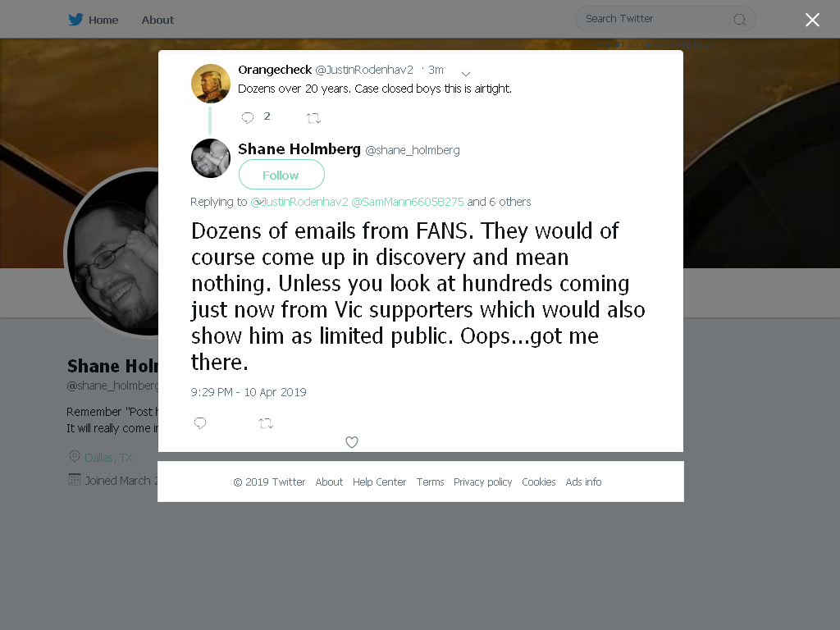The height and width of the screenshot is (630, 840).
Task: Open the Help Center footer link
Action: coord(379,482)
